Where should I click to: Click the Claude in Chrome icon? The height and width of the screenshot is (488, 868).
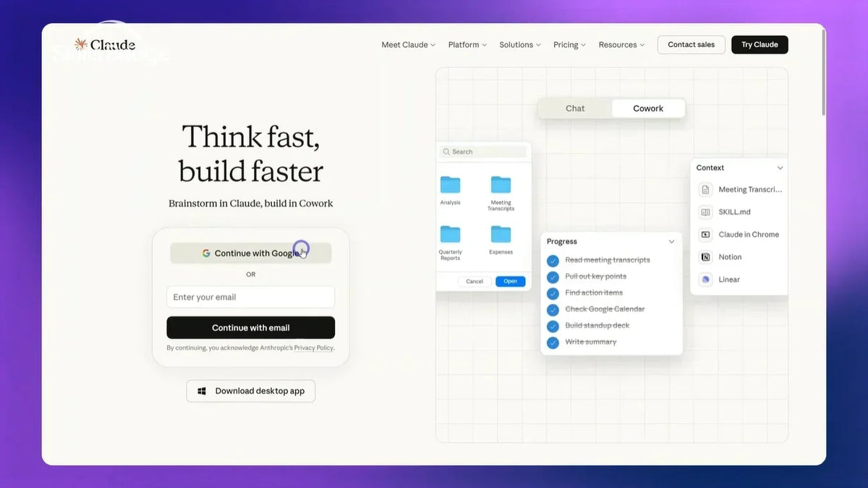click(x=705, y=235)
